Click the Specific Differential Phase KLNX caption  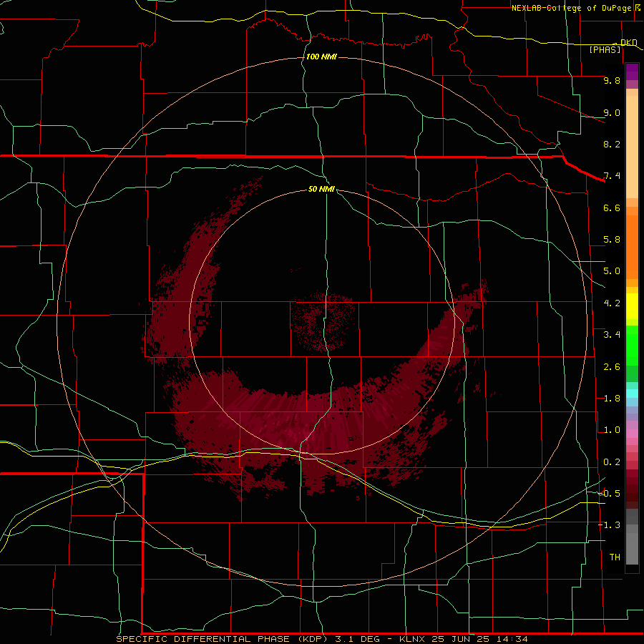pyautogui.click(x=322, y=639)
